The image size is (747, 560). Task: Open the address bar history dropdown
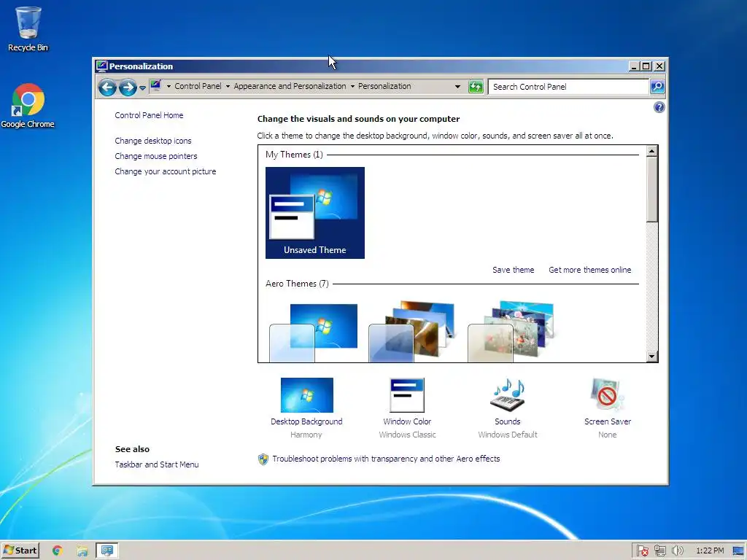click(x=457, y=87)
